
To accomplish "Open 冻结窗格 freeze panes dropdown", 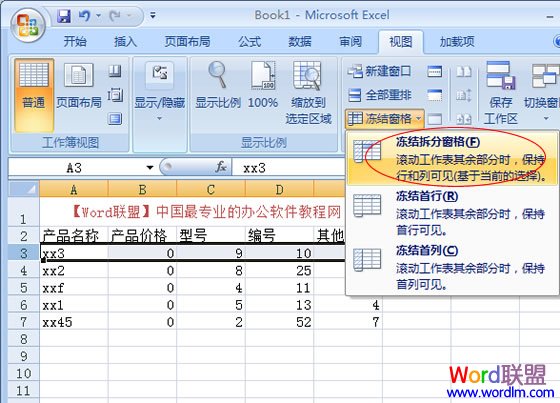I will [x=385, y=119].
